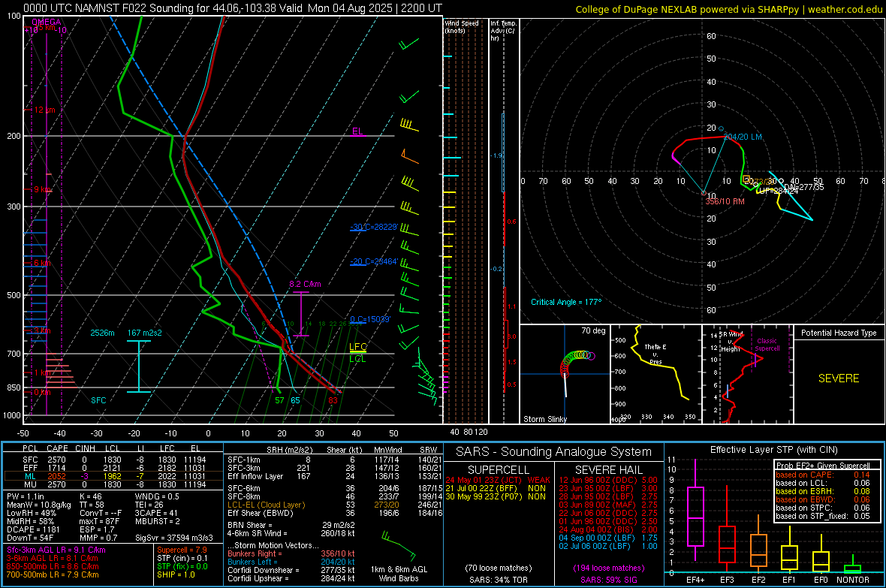Click the sounding title with valid date
This screenshot has height=588, width=886.
[233, 8]
